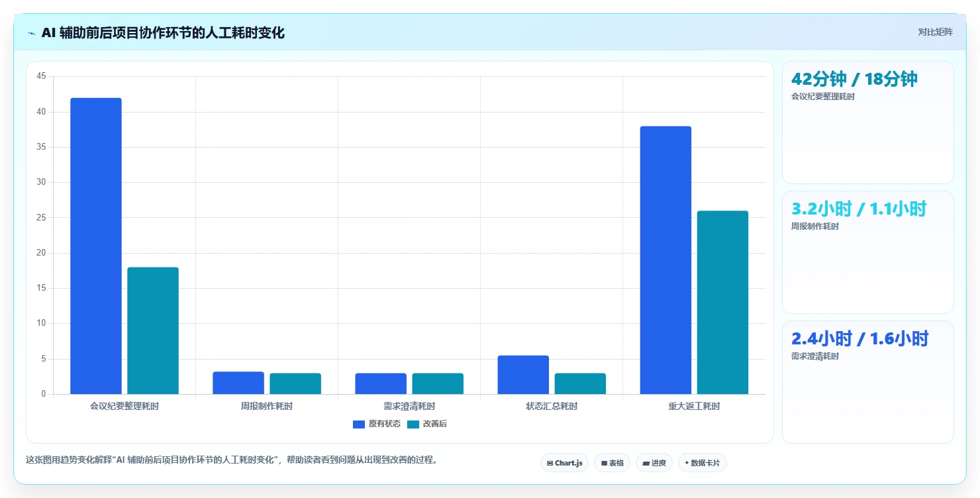Click the 需求澄清耗时 teal bar
Image resolution: width=980 pixels, height=498 pixels.
pyautogui.click(x=438, y=384)
